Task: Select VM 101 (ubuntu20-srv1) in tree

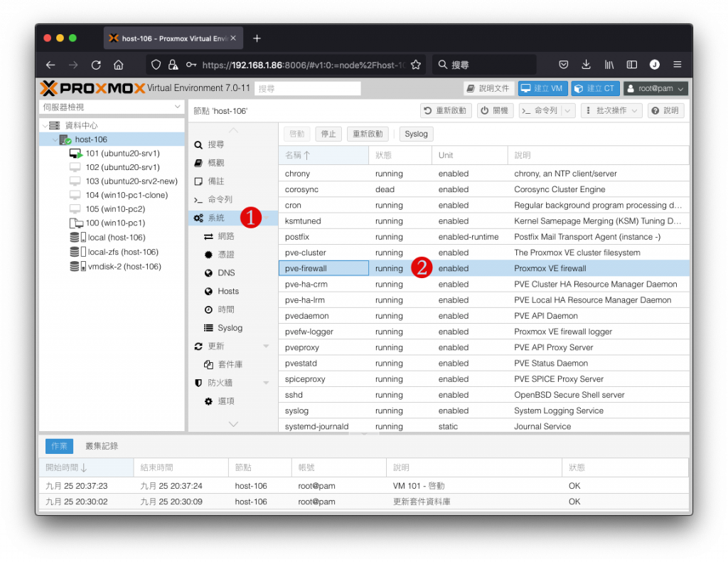Action: click(122, 153)
